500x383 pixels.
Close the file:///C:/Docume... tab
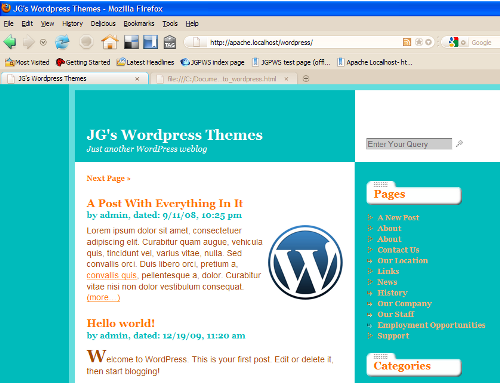point(286,79)
